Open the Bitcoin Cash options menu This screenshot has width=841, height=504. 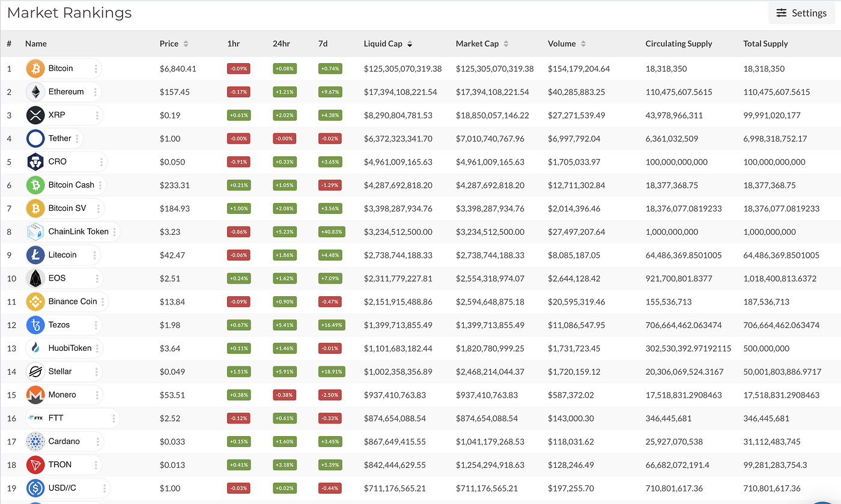[x=100, y=185]
